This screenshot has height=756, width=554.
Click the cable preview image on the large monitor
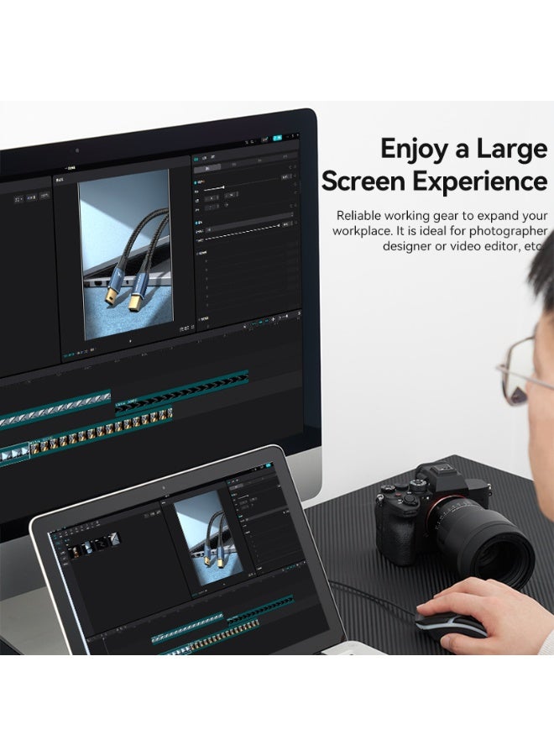pyautogui.click(x=126, y=254)
